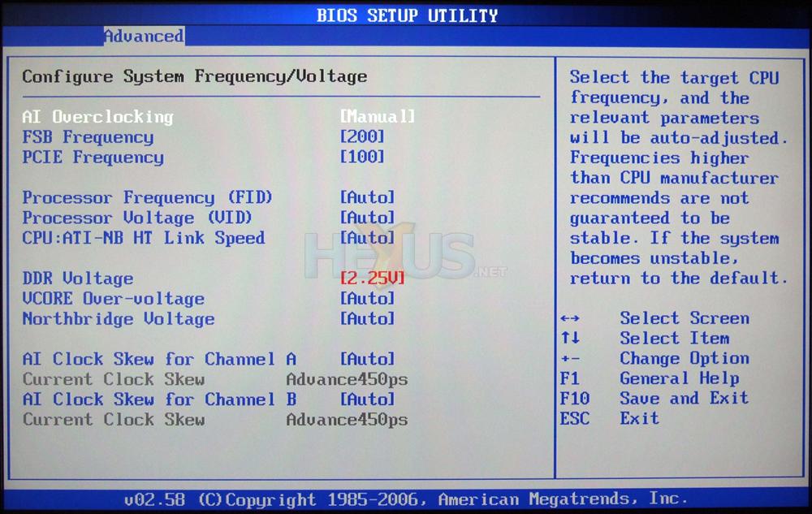Open the Channel A clock skew [Auto] option
This screenshot has width=812, height=514.
point(367,359)
